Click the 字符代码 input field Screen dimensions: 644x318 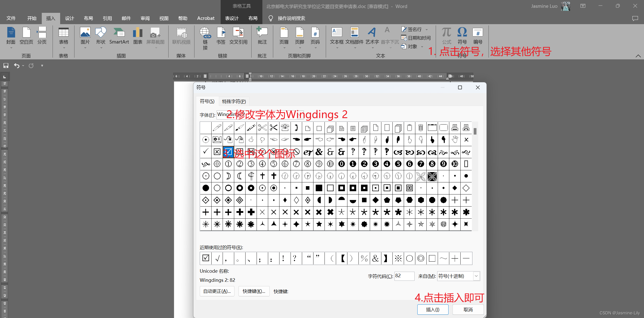tap(404, 276)
